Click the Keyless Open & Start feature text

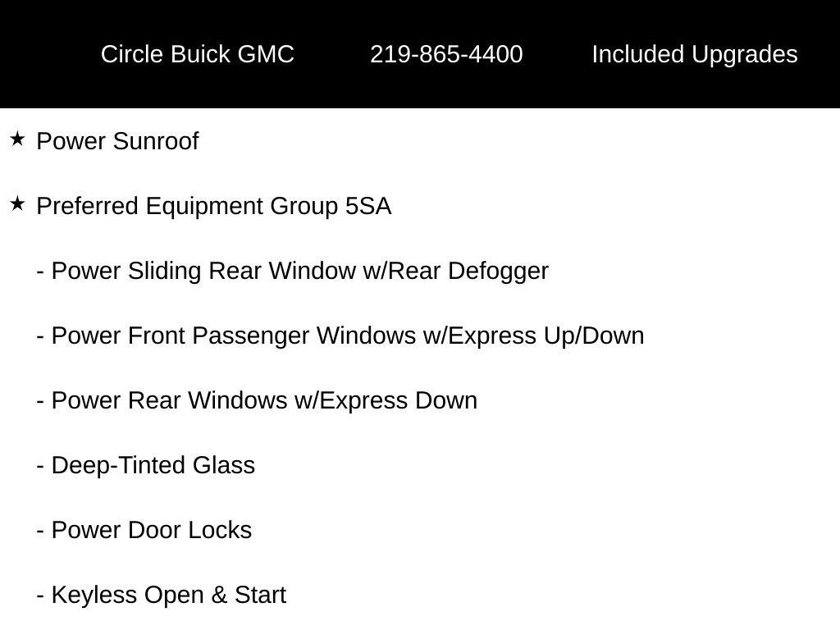[x=169, y=595]
